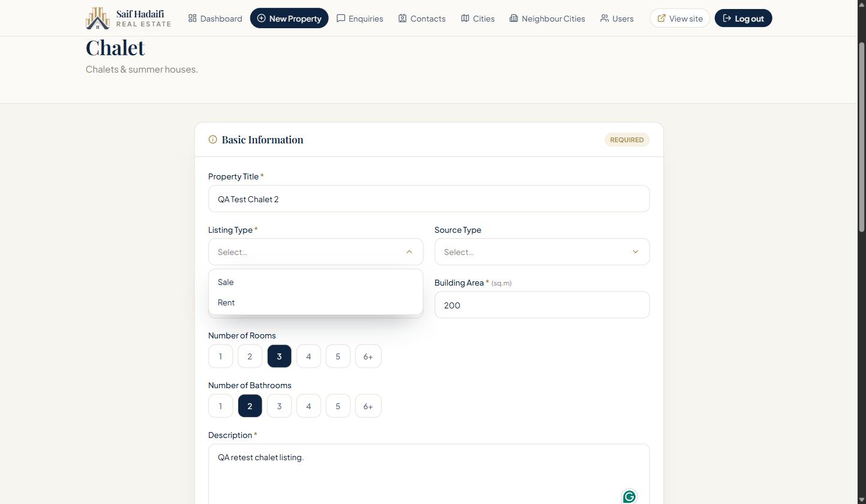Click the Basic Information heading
The width and height of the screenshot is (866, 504).
pos(262,140)
